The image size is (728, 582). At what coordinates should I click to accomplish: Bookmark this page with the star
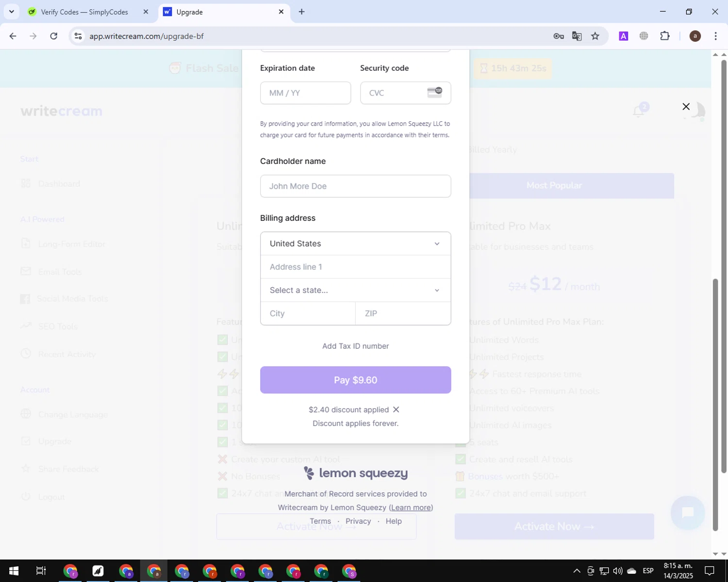pyautogui.click(x=595, y=36)
